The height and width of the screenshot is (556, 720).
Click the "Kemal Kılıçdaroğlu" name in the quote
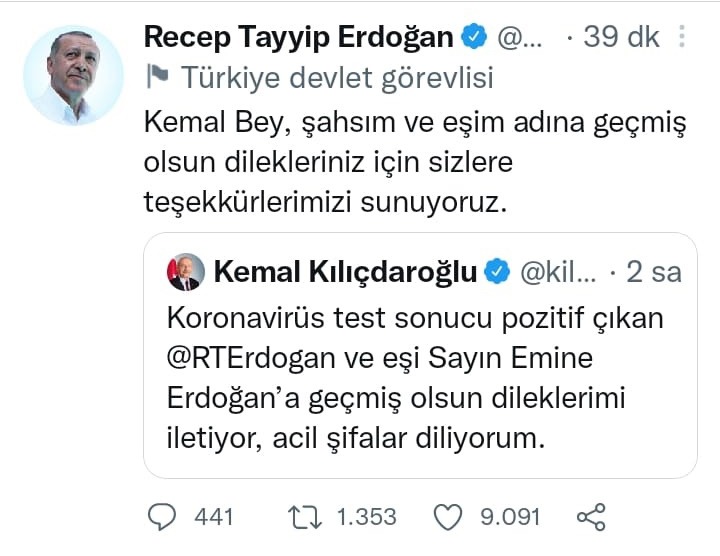346,271
